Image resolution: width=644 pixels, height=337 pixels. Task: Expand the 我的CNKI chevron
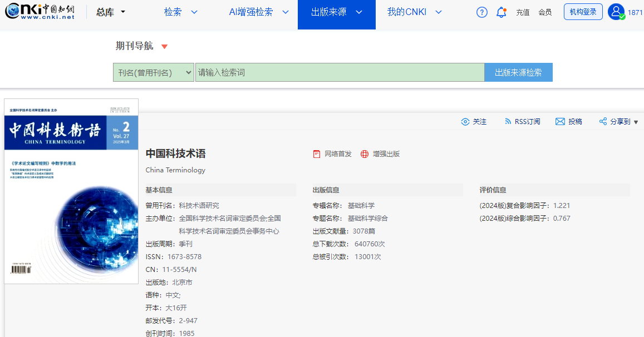(439, 12)
